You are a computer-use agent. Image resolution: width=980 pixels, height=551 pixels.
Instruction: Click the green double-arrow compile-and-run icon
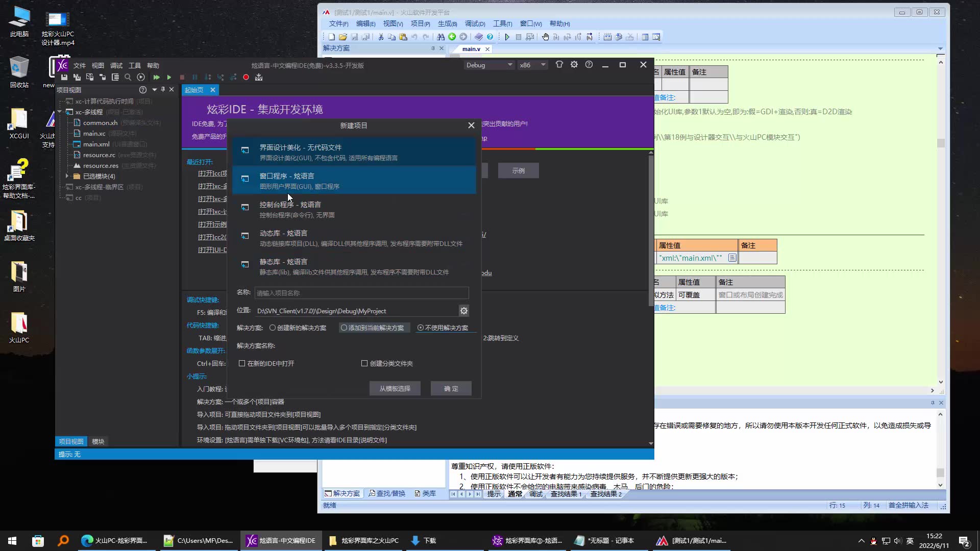coord(156,78)
